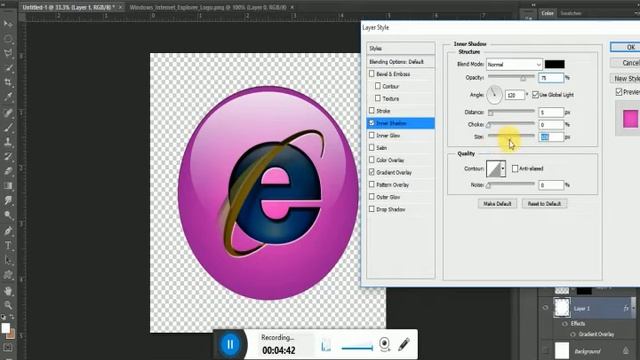This screenshot has width=640, height=360.
Task: Click OK in Layer Style dialog
Action: click(x=625, y=47)
